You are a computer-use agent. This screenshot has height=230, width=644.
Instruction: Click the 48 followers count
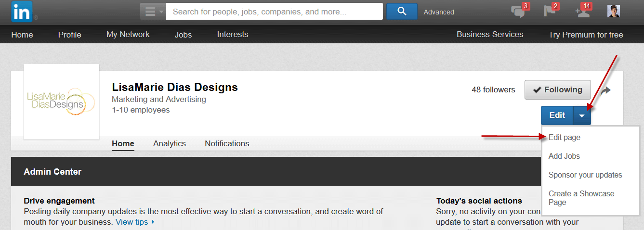pos(493,89)
